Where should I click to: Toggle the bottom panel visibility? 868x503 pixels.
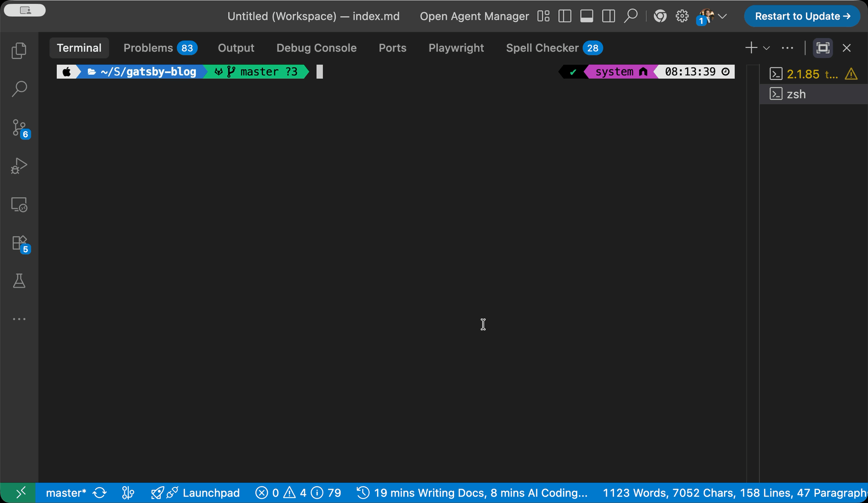tap(586, 16)
